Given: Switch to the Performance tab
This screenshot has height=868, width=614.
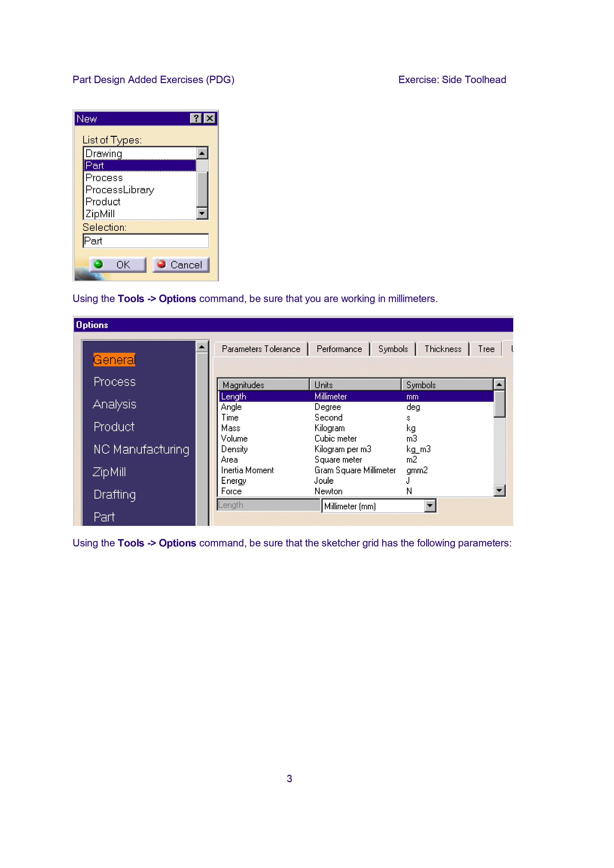Looking at the screenshot, I should pos(339,349).
